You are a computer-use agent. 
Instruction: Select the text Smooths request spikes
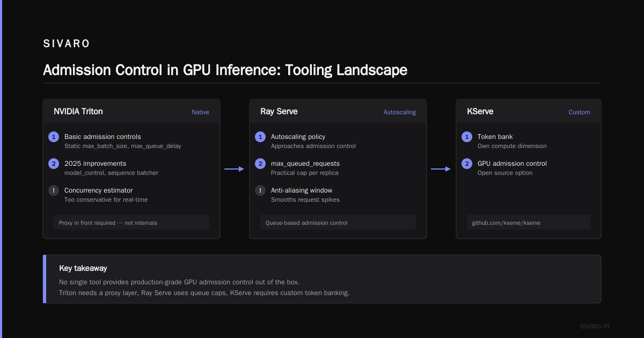[x=305, y=200]
